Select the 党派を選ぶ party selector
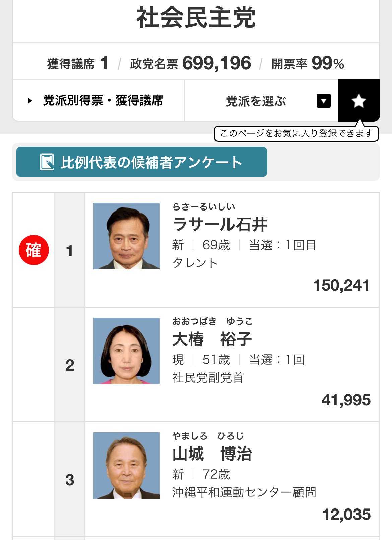Image resolution: width=392 pixels, height=540 pixels. point(256,101)
